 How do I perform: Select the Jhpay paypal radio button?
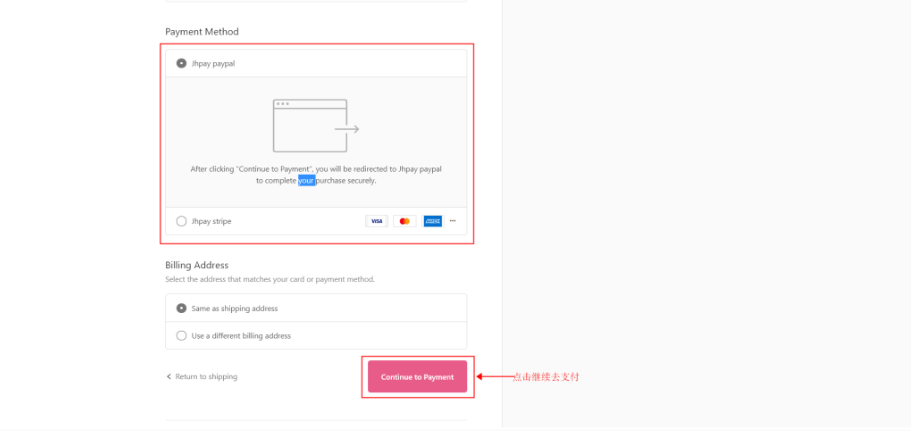coord(181,63)
